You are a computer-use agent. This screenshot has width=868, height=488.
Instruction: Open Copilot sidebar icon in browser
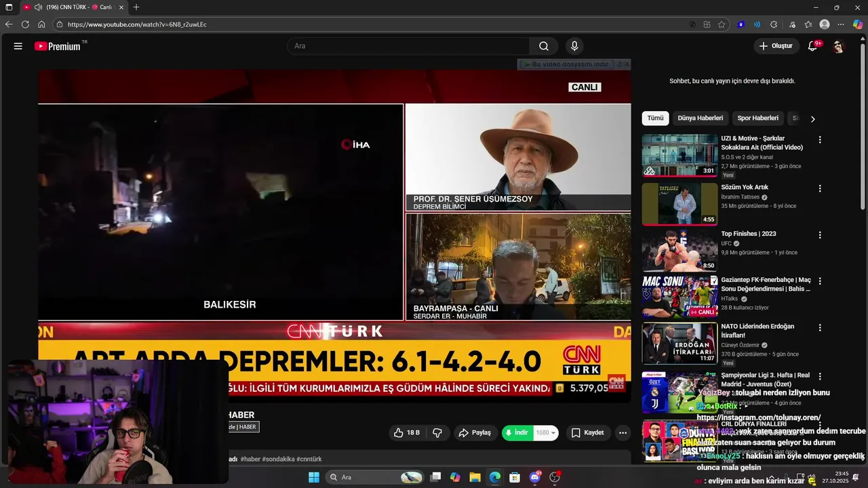pos(858,24)
